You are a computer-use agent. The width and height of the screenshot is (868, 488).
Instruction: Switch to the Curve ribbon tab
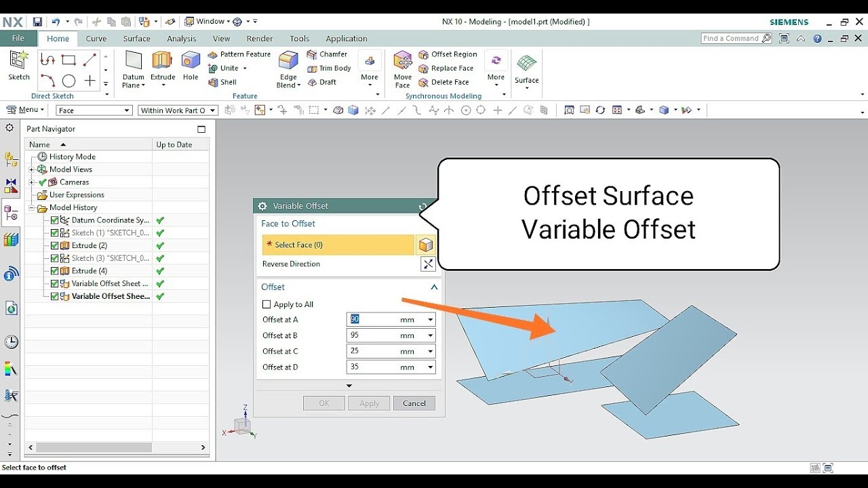96,39
